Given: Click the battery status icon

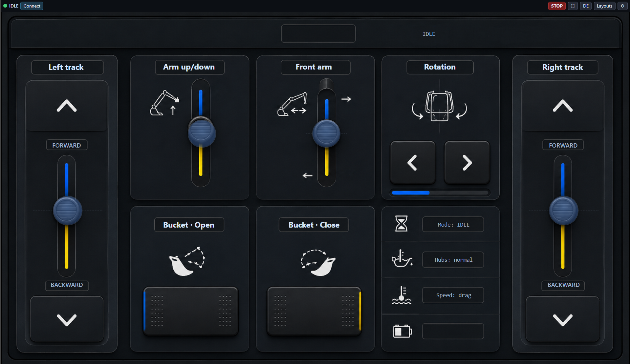Looking at the screenshot, I should point(402,331).
